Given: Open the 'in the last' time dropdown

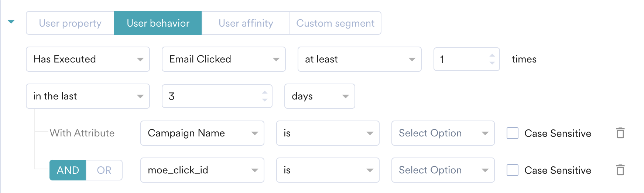Looking at the screenshot, I should tap(88, 96).
